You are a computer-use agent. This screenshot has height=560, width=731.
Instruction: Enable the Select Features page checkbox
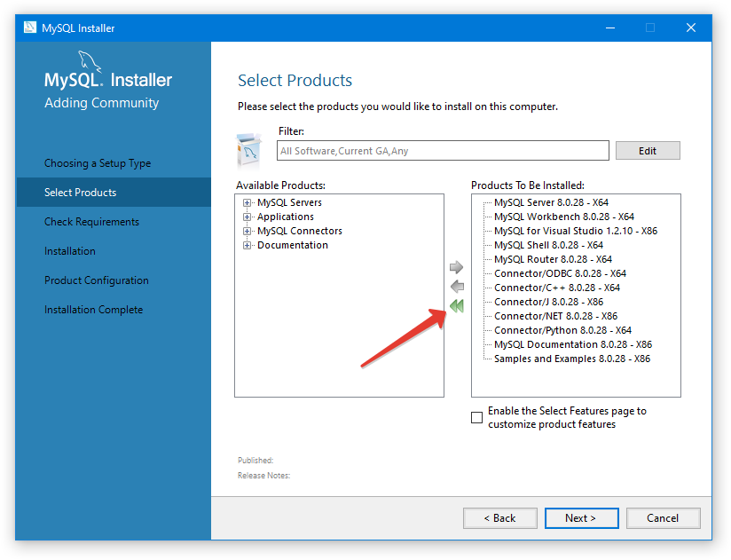(477, 417)
